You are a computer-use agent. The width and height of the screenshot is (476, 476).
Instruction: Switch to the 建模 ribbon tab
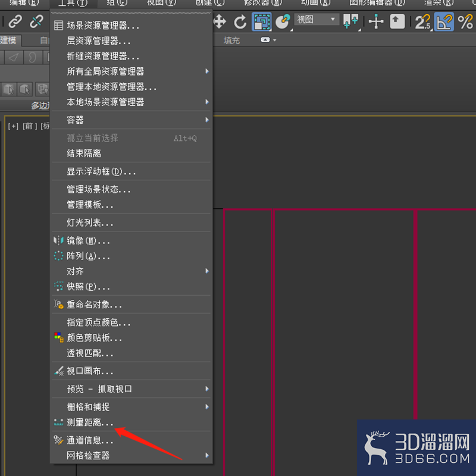(x=9, y=40)
